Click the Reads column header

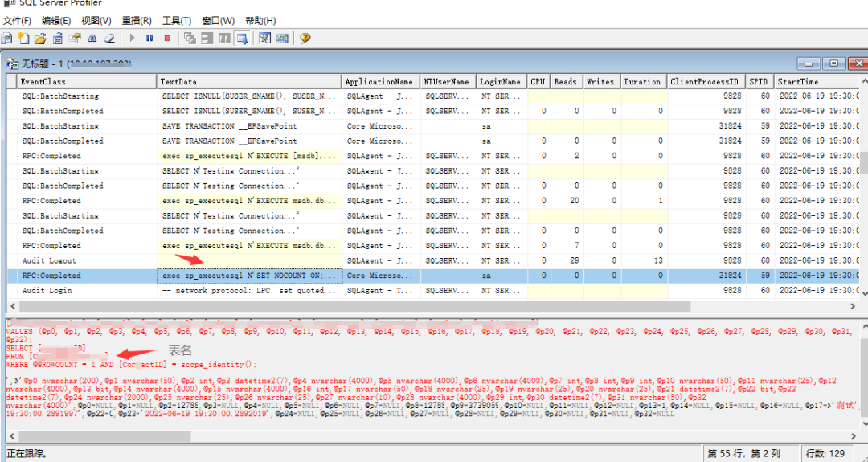pos(567,81)
